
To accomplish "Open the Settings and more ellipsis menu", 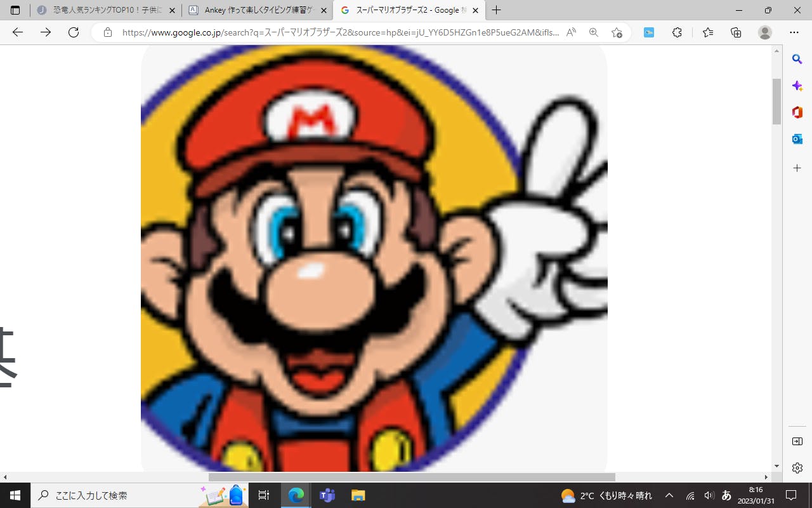I will (794, 32).
